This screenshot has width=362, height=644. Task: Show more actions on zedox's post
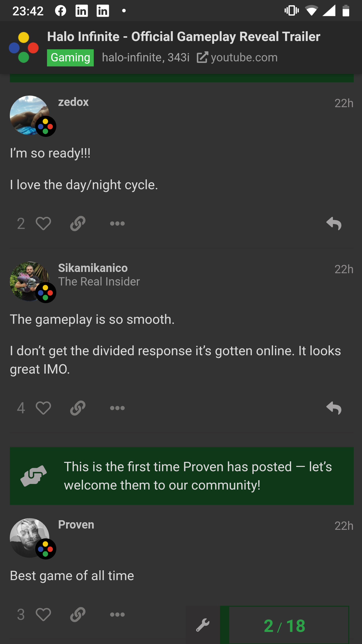(x=117, y=223)
